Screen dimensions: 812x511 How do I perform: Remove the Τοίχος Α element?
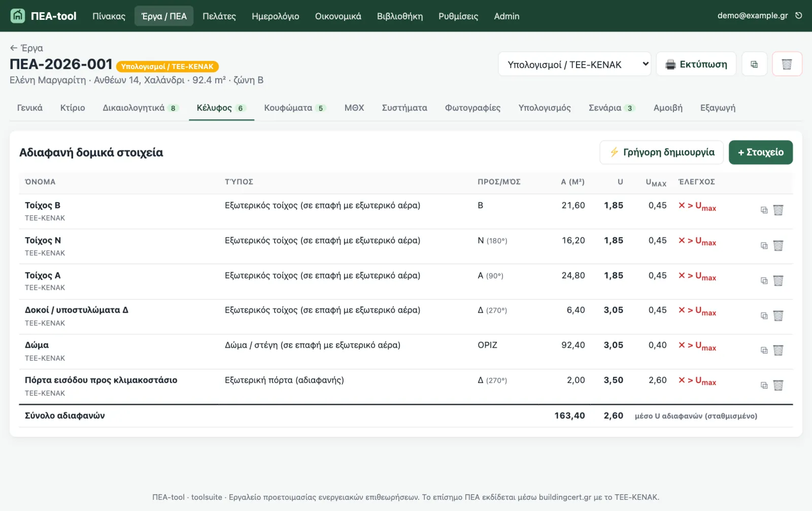pyautogui.click(x=779, y=281)
